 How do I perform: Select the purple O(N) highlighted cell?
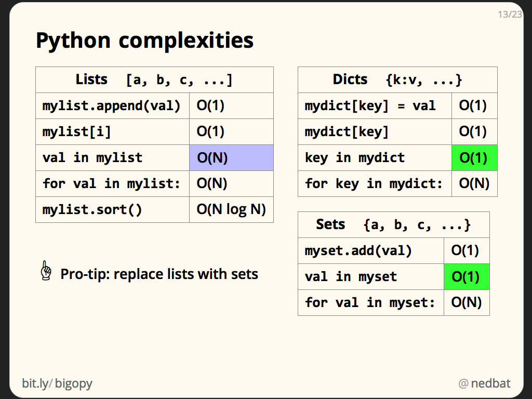click(x=231, y=158)
